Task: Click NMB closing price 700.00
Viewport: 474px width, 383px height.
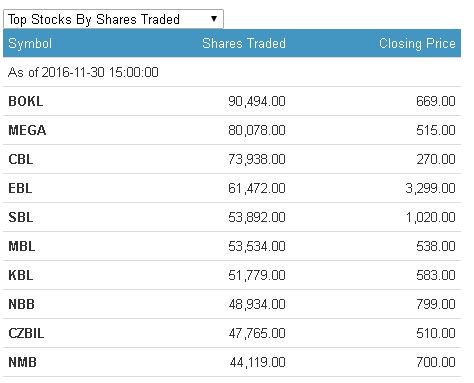Action: coord(436,362)
